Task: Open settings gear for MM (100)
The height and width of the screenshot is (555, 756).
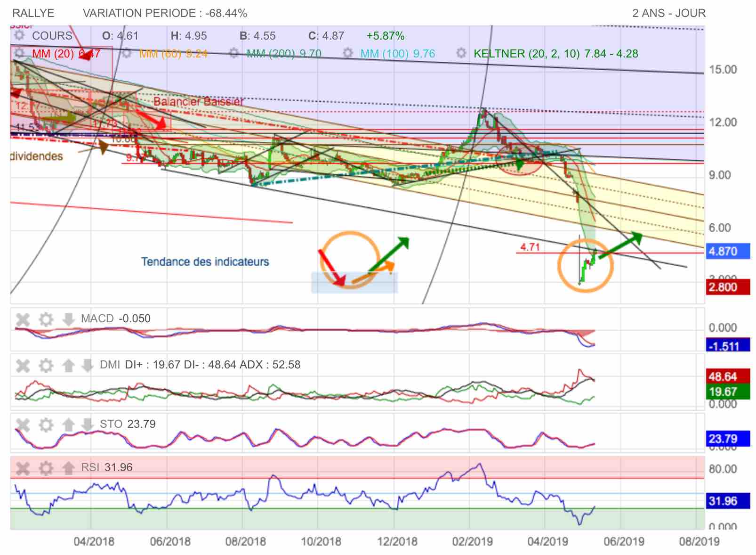Action: click(x=348, y=53)
